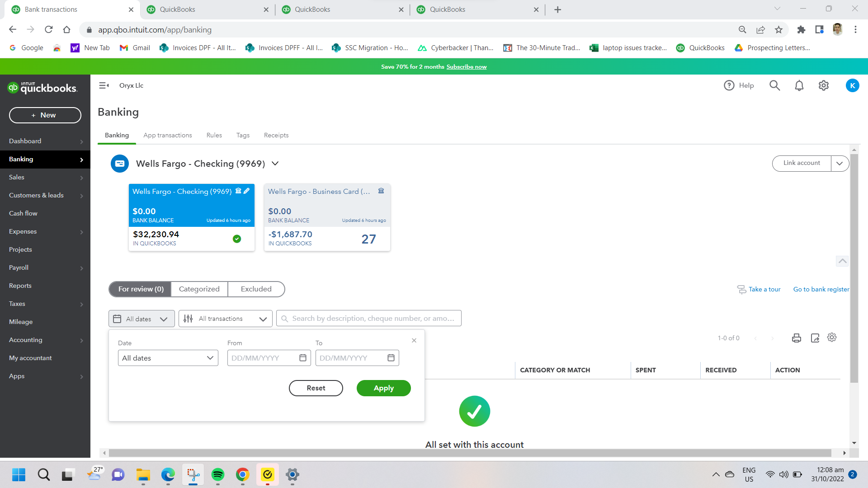Open From date calendar picker icon
This screenshot has height=488, width=868.
coord(303,358)
